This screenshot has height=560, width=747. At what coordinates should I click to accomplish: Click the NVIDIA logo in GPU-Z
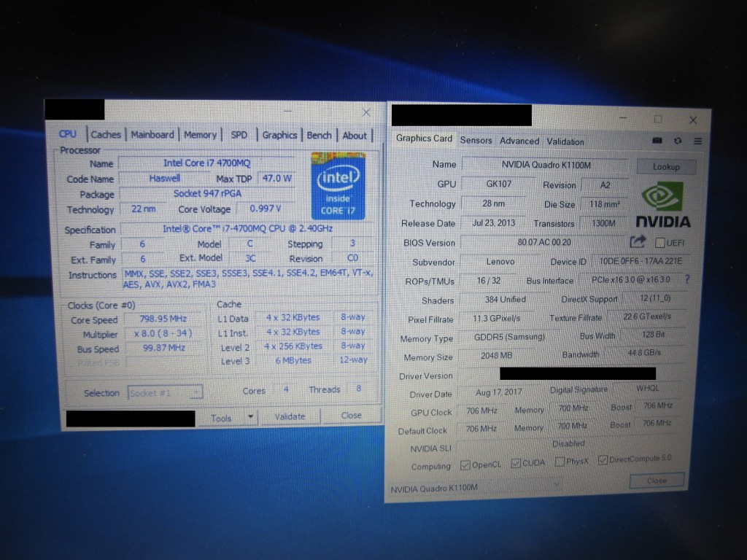click(663, 205)
